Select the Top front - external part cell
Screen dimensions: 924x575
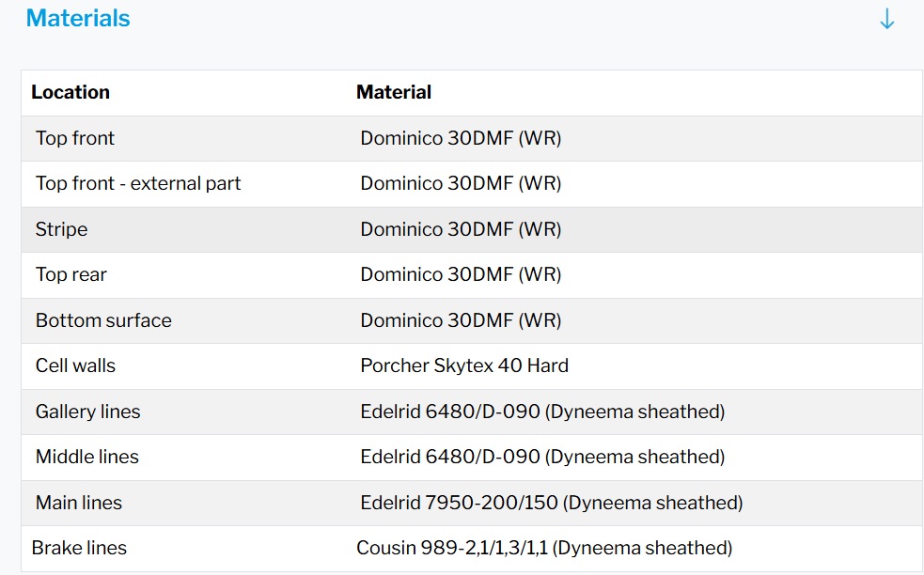tap(138, 184)
